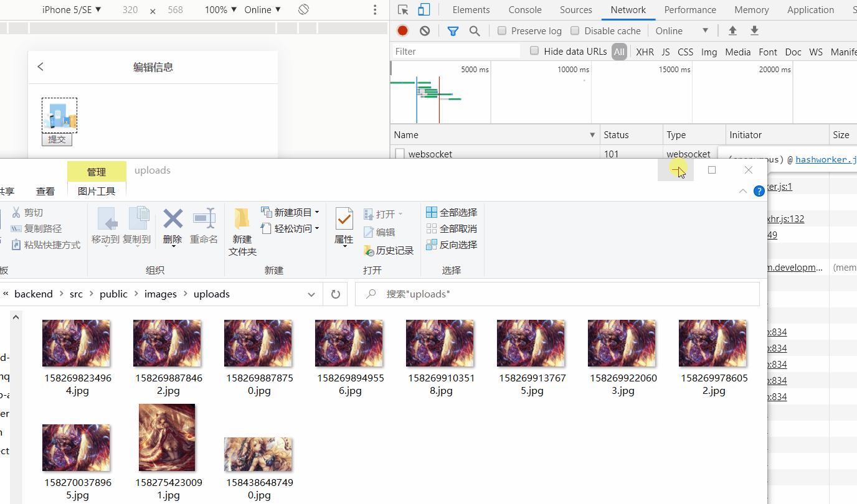The height and width of the screenshot is (504, 857).
Task: Click the 提交 submit button
Action: [57, 139]
